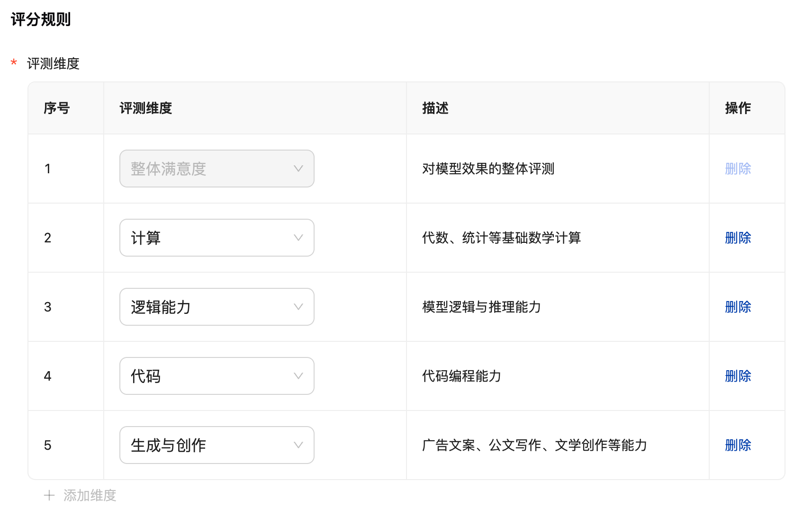Click the plus icon beside 添加维度
Viewport: 812px width, 517px height.
pos(49,495)
